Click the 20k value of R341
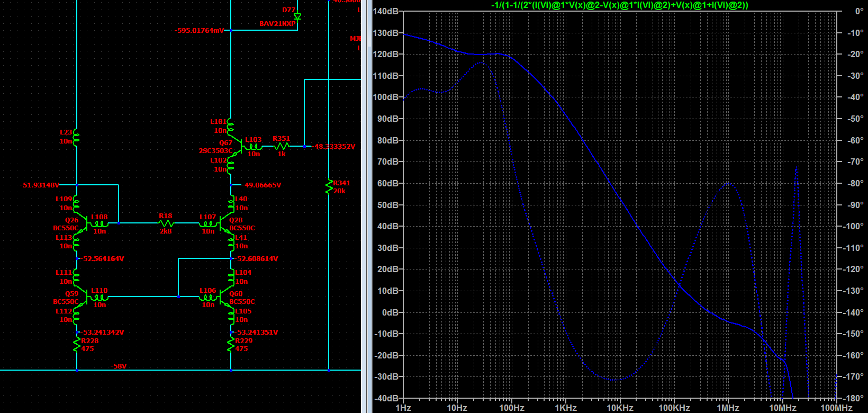 click(x=339, y=191)
